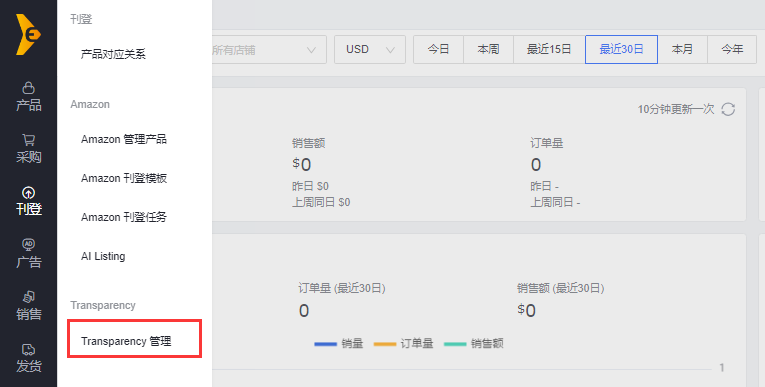The height and width of the screenshot is (387, 765).
Task: Toggle the orange 订单量 legend item
Action: click(x=403, y=344)
